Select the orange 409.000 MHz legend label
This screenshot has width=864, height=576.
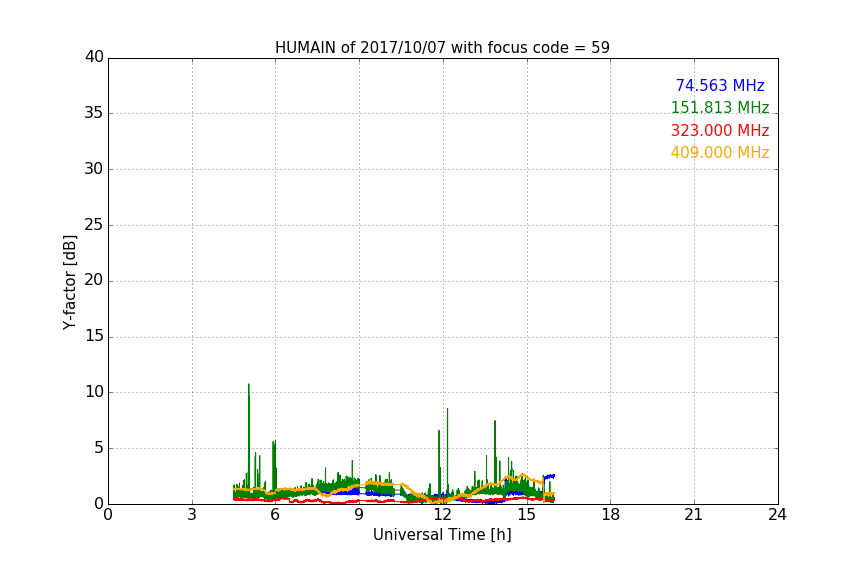(720, 153)
